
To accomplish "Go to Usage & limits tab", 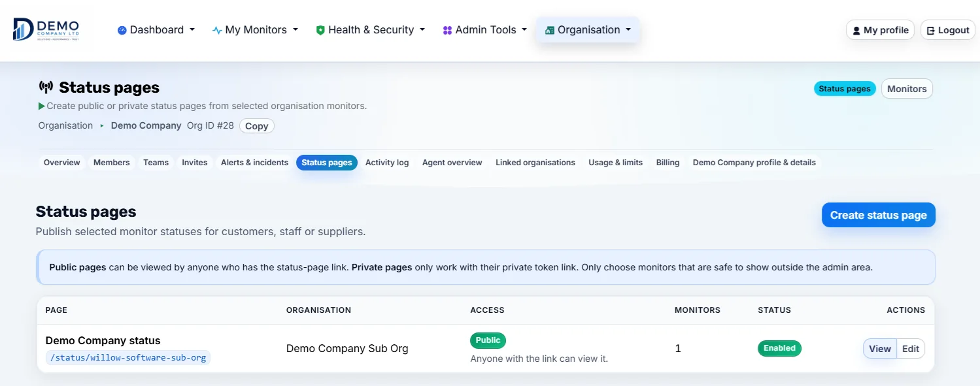I will click(616, 163).
